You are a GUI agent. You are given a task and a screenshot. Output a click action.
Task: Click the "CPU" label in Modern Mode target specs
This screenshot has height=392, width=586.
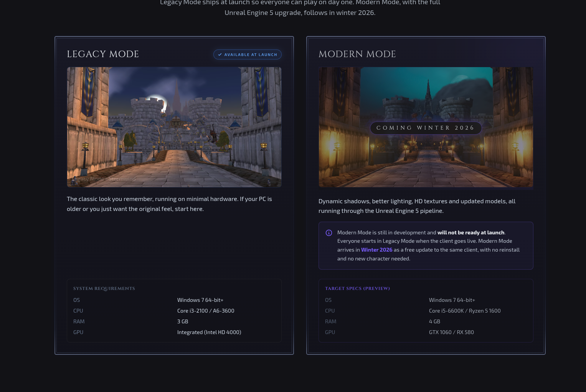[x=330, y=311]
